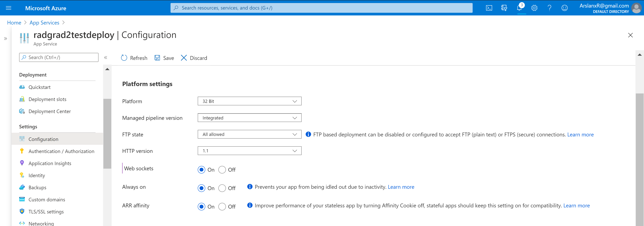Click the Networking icon
This screenshot has height=226, width=644.
(x=22, y=223)
